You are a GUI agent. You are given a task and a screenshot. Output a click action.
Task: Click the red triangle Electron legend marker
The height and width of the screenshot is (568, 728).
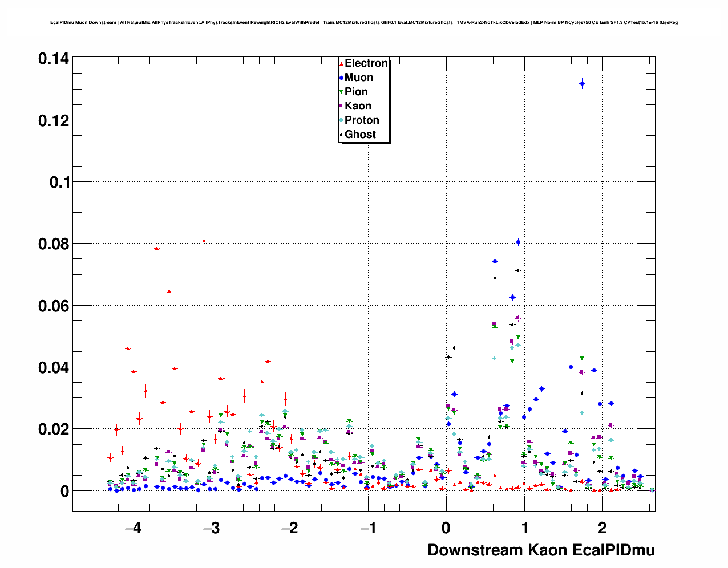click(x=341, y=64)
